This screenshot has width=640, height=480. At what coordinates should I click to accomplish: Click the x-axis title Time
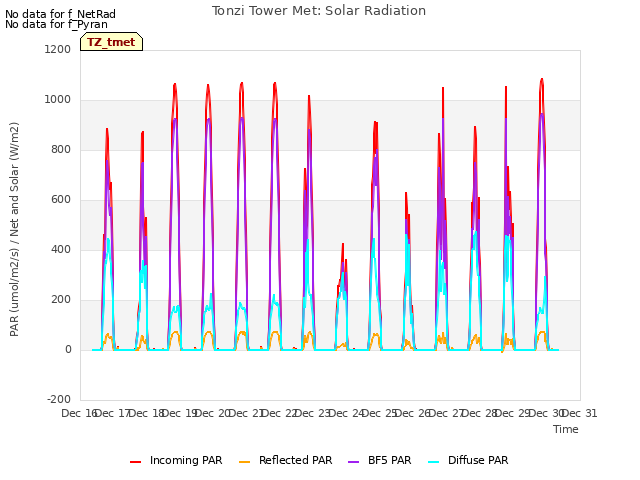coord(566,429)
